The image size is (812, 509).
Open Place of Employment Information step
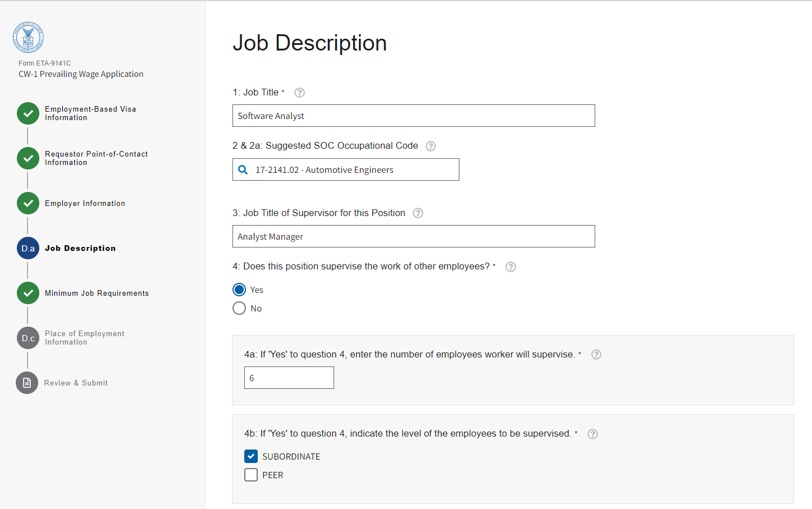coord(84,338)
